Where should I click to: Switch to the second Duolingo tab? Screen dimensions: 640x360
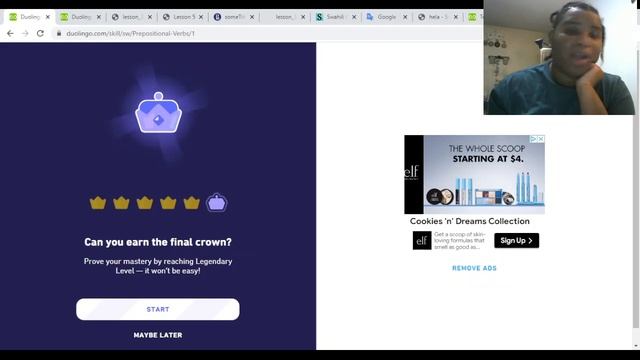click(80, 17)
